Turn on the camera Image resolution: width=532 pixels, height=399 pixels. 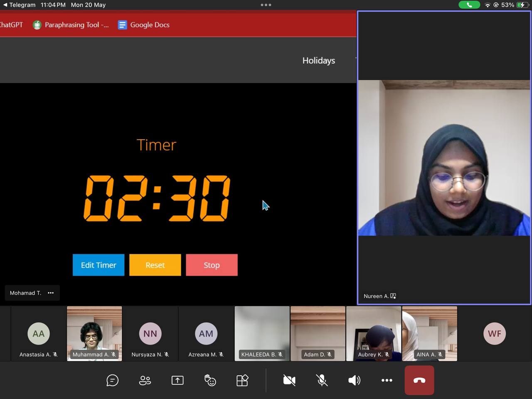point(289,380)
